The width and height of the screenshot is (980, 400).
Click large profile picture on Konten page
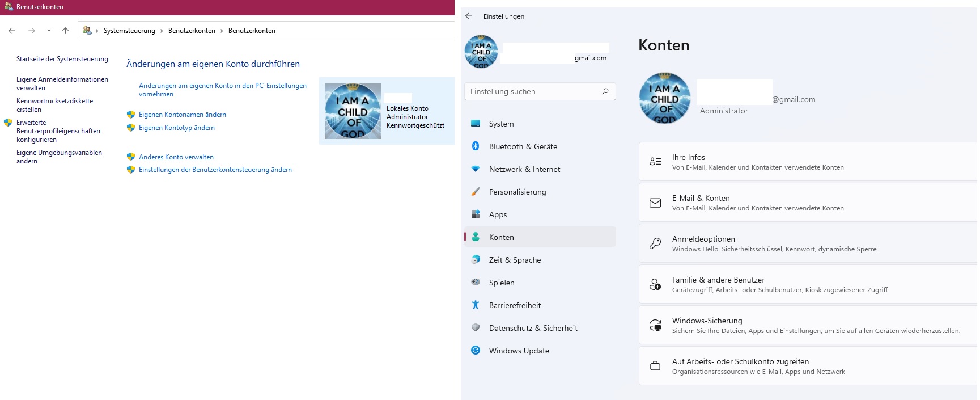tap(665, 98)
